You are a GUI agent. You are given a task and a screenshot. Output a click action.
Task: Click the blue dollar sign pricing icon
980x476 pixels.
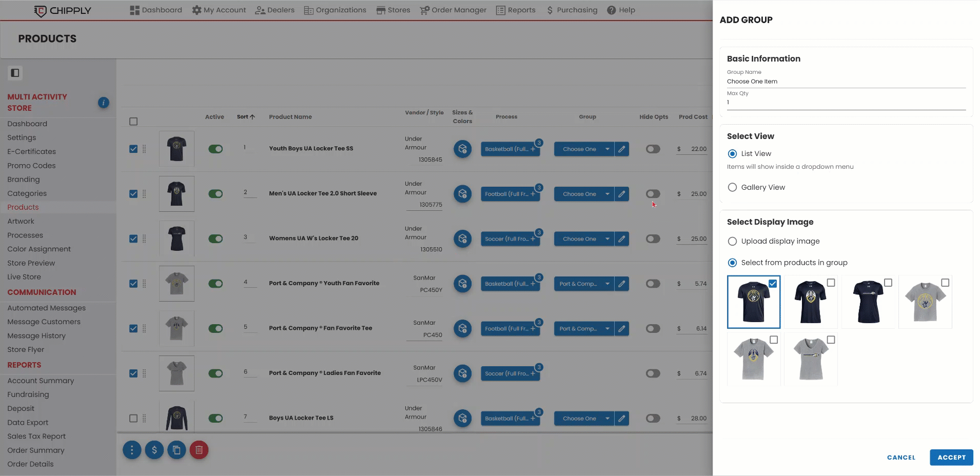coord(154,450)
